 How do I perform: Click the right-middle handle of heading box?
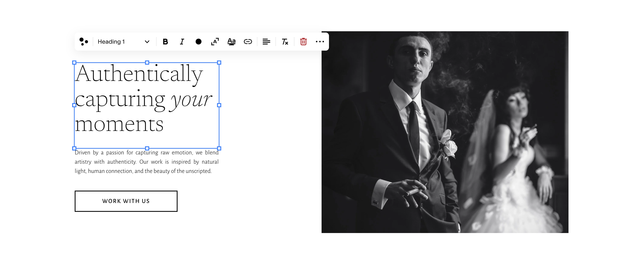click(x=219, y=105)
